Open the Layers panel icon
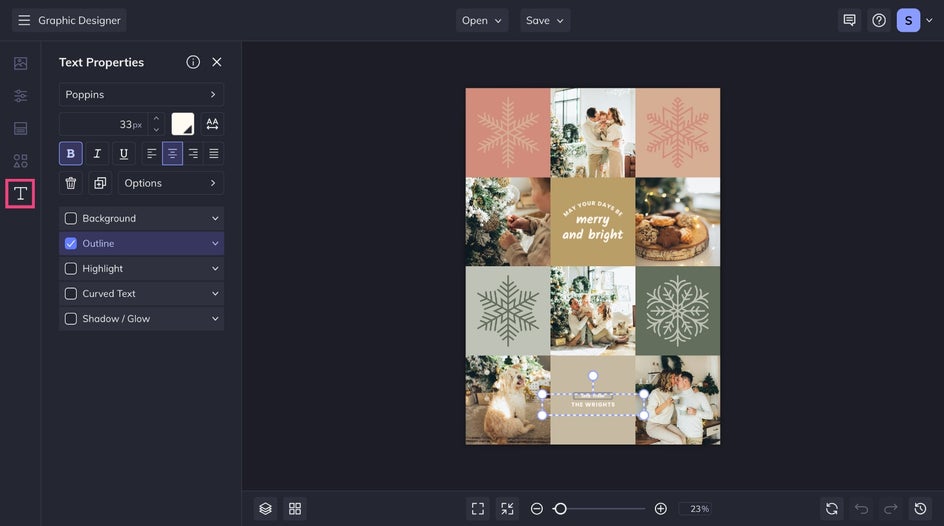Screen dimensions: 944x526 (266, 509)
